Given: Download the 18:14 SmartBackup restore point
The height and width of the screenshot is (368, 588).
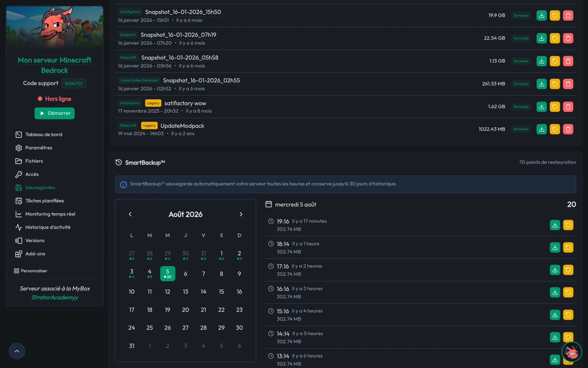Looking at the screenshot, I should [x=555, y=247].
